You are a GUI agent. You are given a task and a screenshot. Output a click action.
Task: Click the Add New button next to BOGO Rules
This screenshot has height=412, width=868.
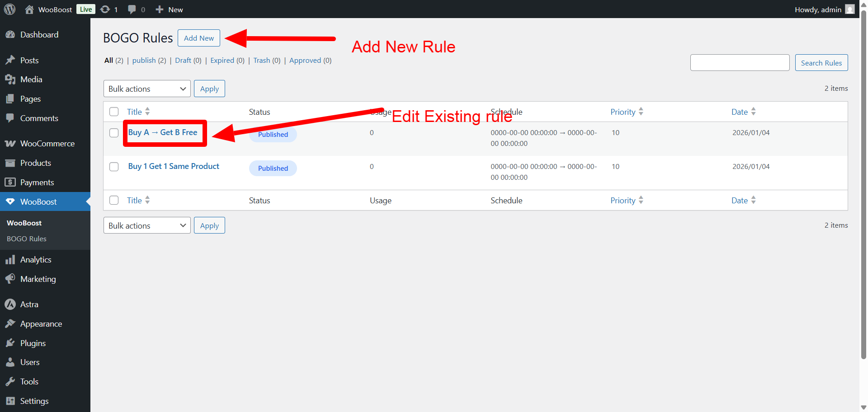pyautogui.click(x=198, y=38)
